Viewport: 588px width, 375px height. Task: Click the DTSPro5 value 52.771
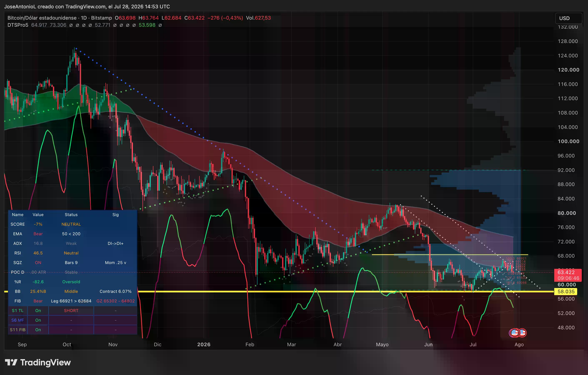coord(103,25)
